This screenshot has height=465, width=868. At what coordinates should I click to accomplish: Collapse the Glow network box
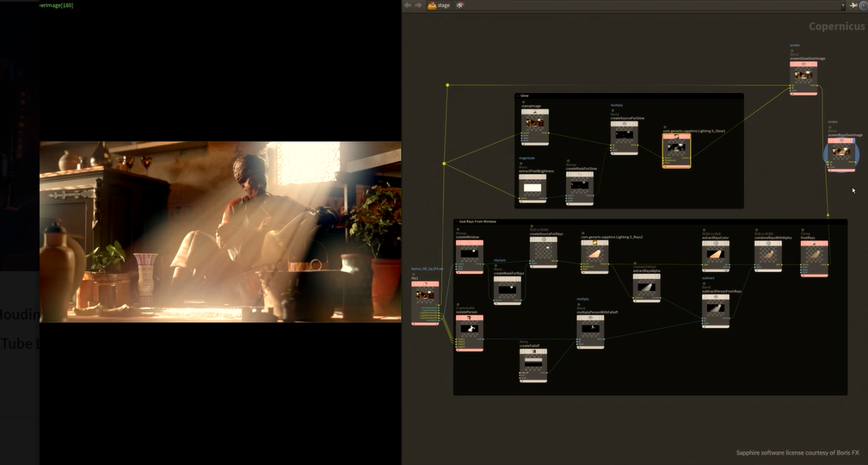[x=518, y=96]
